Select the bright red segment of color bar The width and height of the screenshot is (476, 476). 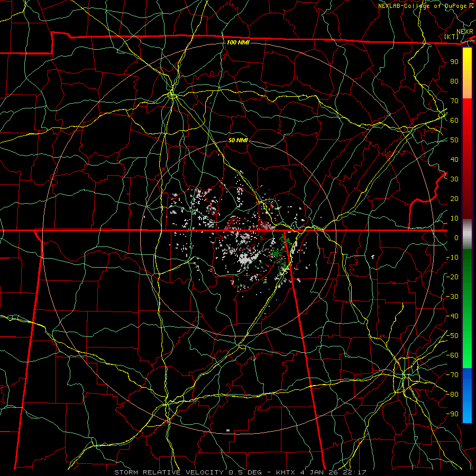tap(467, 115)
